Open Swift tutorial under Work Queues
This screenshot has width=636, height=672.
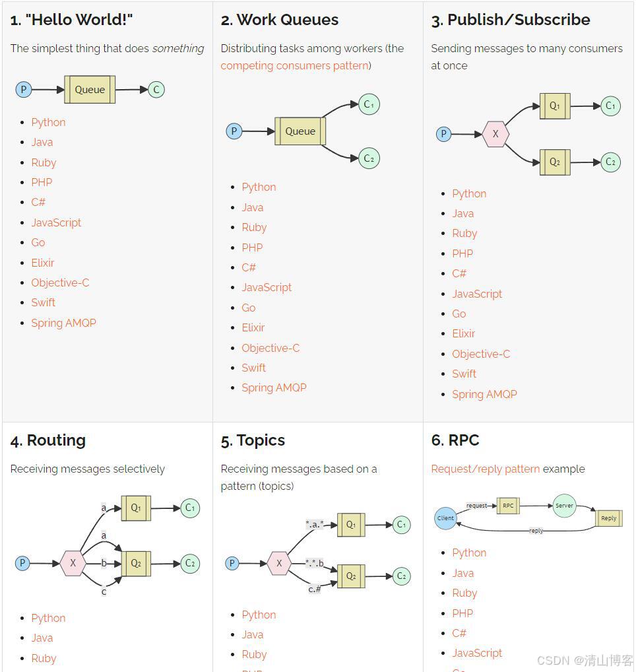pyautogui.click(x=253, y=368)
